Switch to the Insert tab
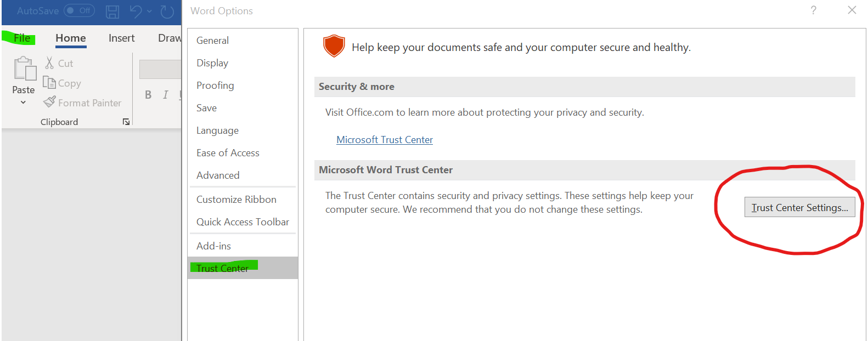 click(121, 38)
